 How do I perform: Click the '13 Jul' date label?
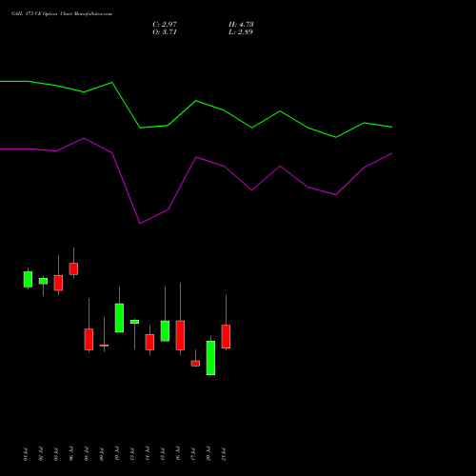132,454
